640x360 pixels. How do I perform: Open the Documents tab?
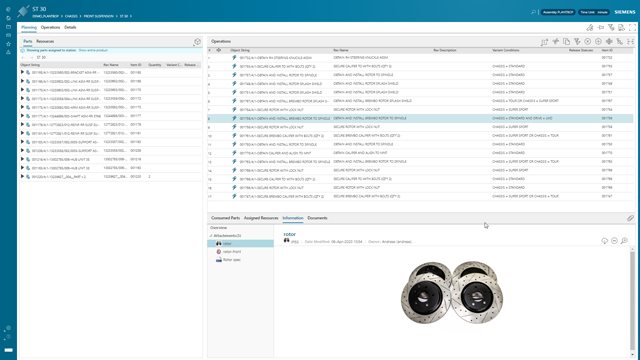(317, 218)
